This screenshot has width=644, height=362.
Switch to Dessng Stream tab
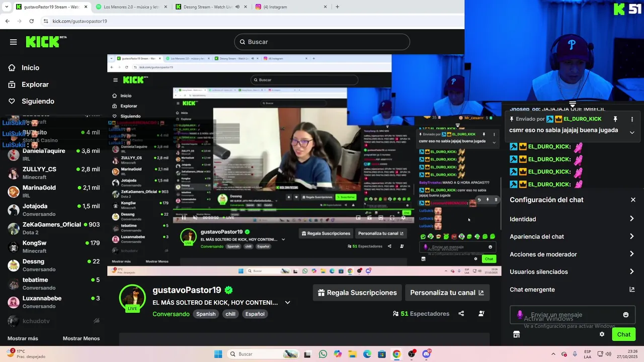tap(211, 7)
